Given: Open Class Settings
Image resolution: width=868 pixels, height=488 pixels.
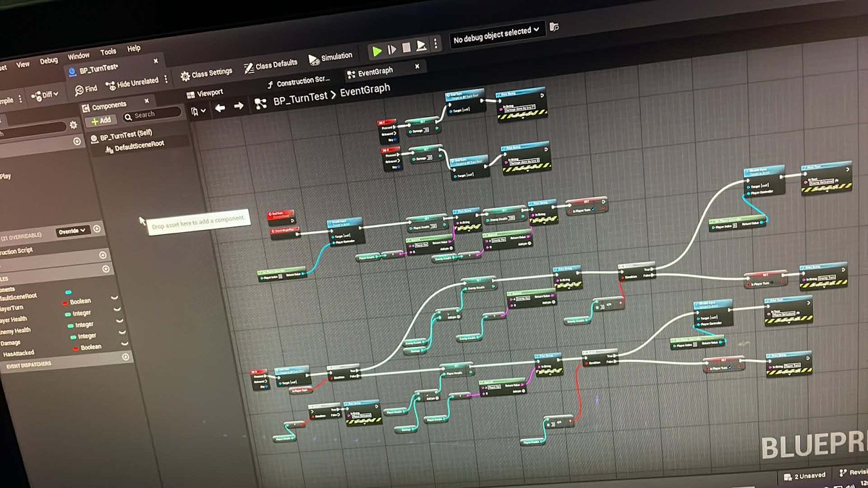Looking at the screenshot, I should 206,73.
